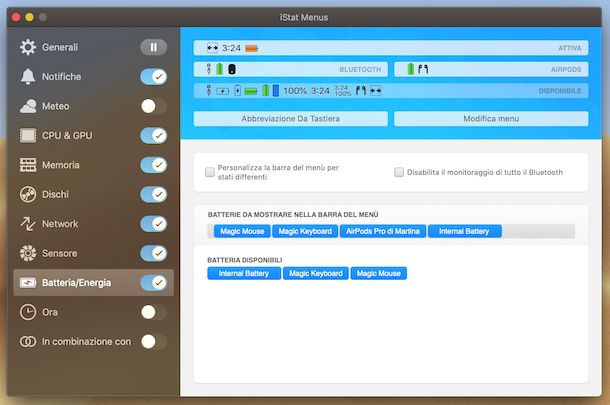610x405 pixels.
Task: Click the orange battery icon in Attiva row
Action: click(251, 48)
